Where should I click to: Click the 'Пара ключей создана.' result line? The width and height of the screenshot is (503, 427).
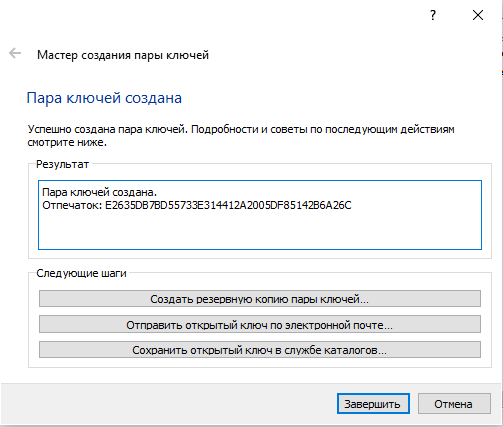coord(99,192)
